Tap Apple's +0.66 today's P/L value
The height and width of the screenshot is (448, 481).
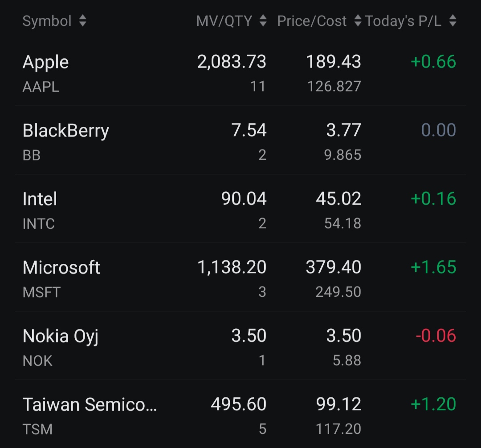(433, 61)
